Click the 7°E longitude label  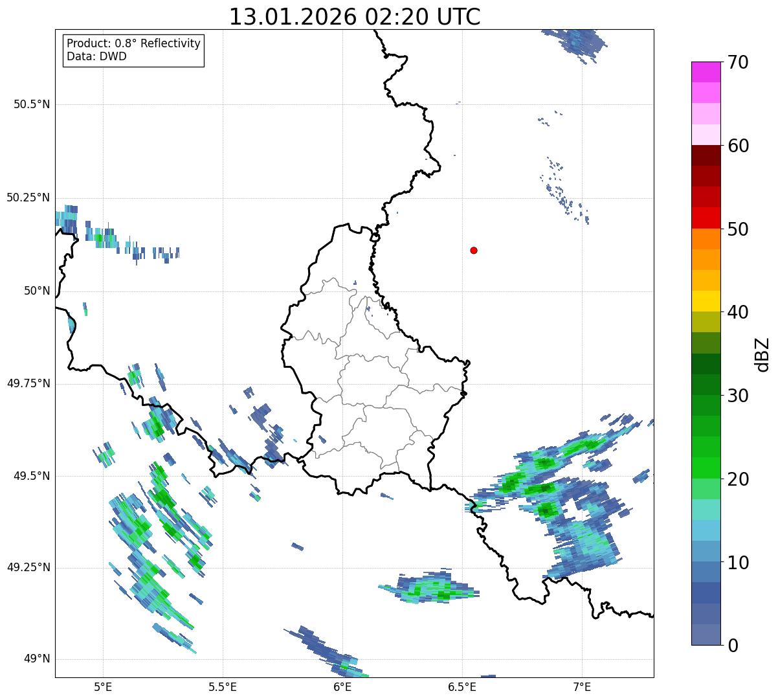pyautogui.click(x=582, y=686)
